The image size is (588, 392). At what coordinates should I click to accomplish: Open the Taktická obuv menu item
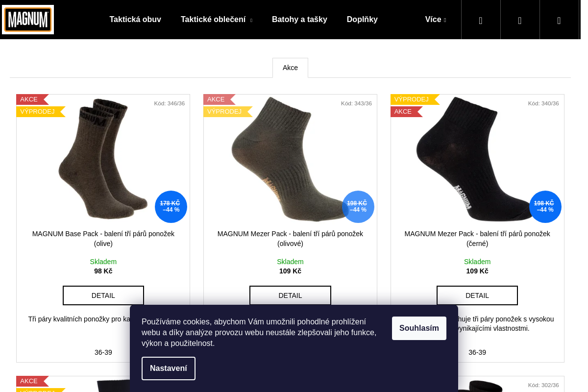pos(135,20)
